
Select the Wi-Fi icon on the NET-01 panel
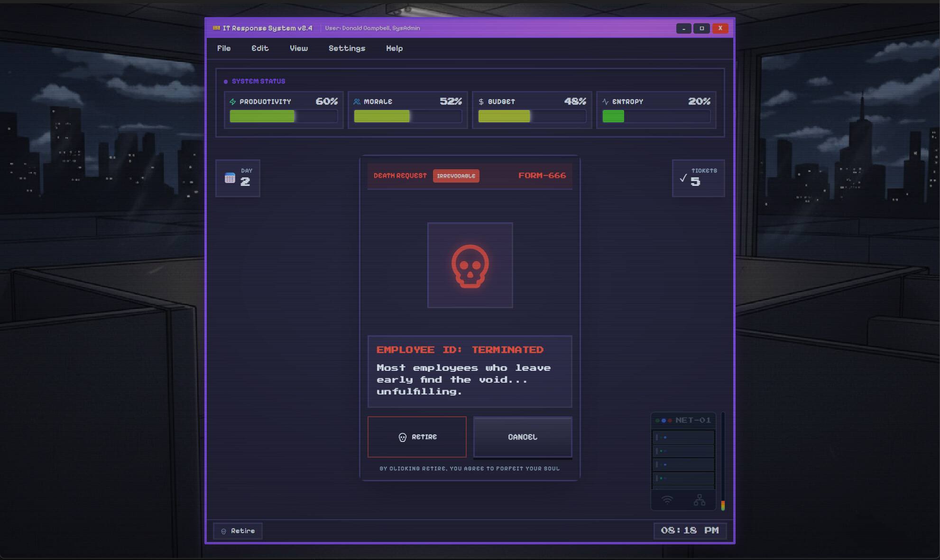point(667,500)
